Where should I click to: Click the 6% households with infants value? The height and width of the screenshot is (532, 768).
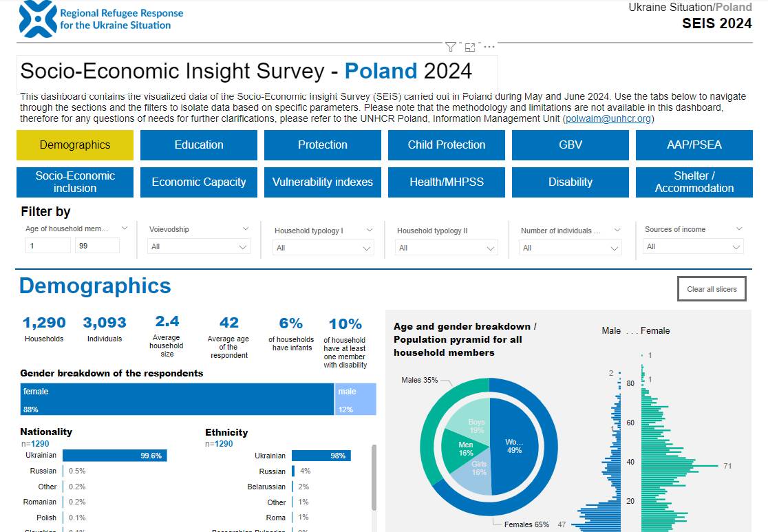pos(291,323)
